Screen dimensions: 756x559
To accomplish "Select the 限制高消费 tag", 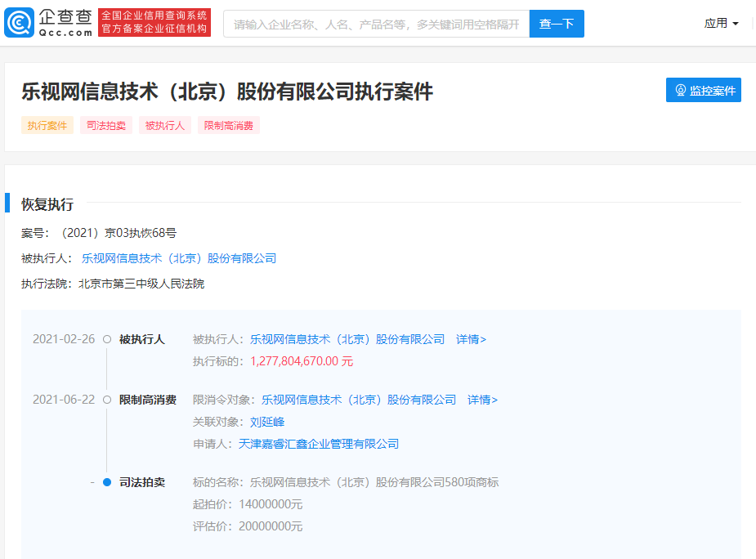I will (229, 125).
